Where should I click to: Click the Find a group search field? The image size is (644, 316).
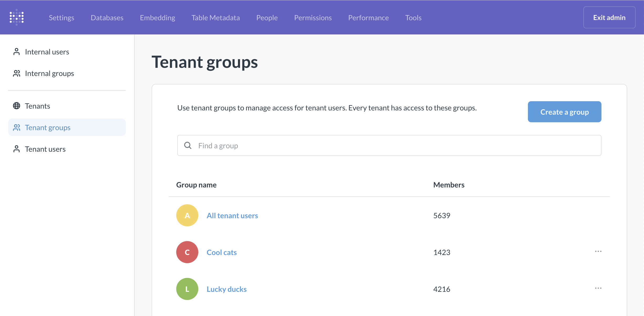315,145
